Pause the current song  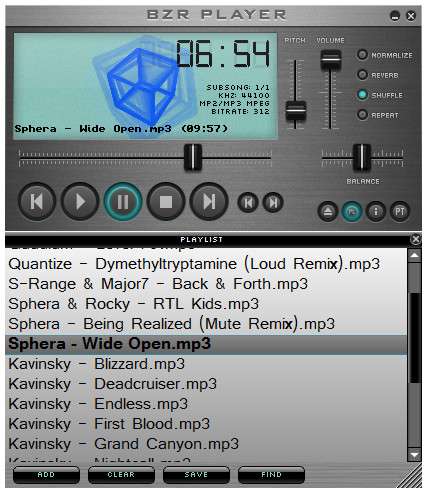123,202
